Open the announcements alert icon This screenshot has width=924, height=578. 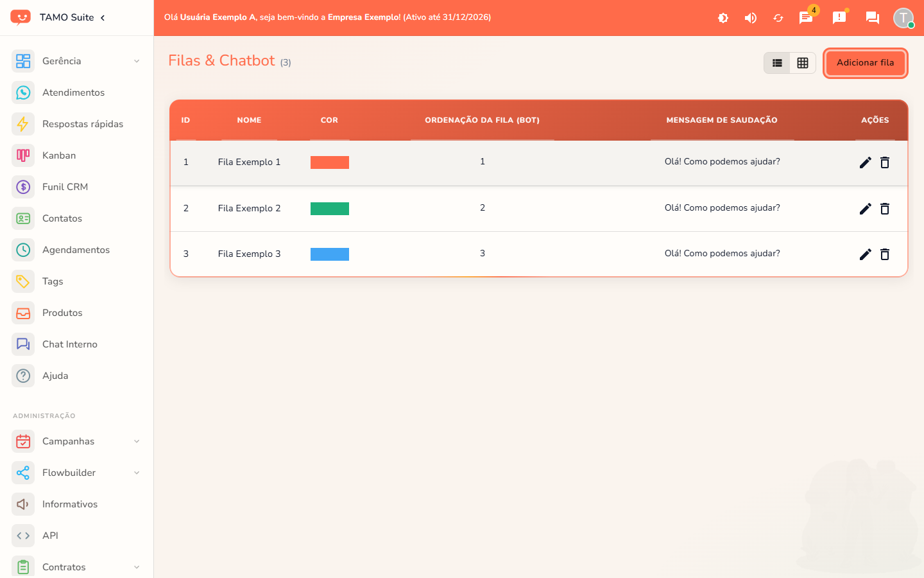pos(839,17)
